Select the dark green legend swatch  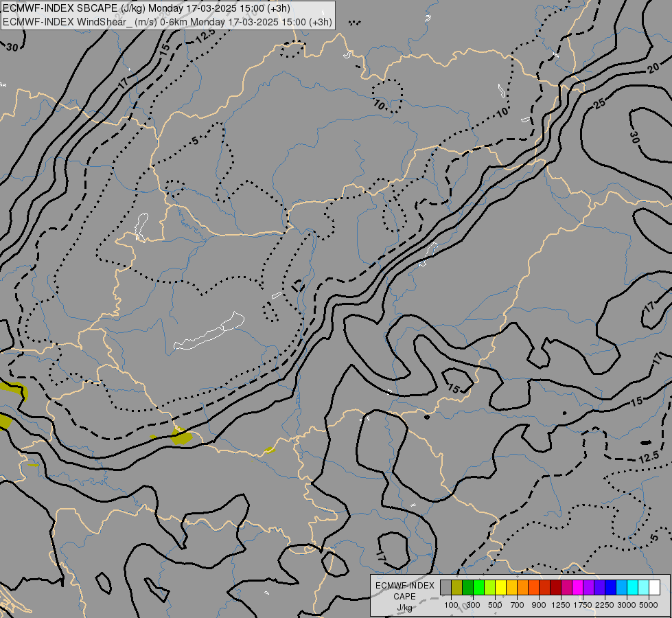467,587
